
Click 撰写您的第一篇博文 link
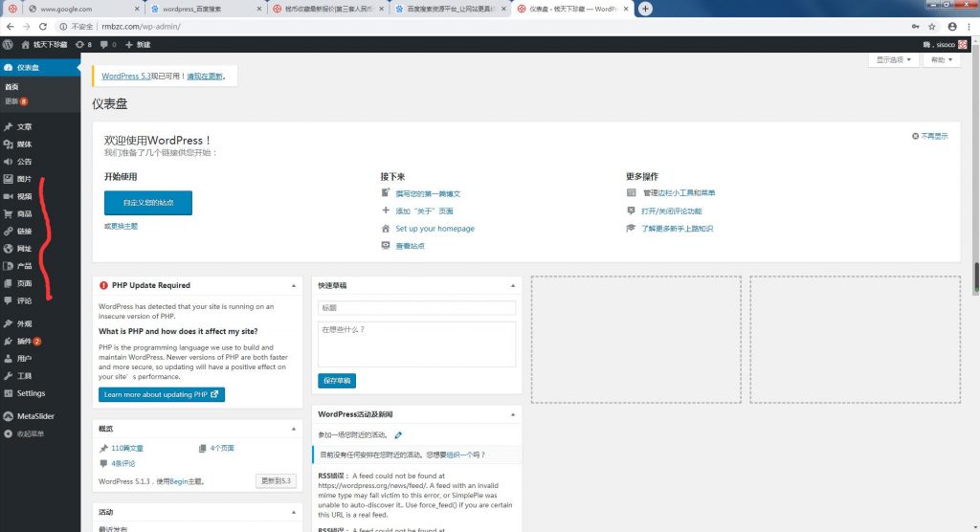[428, 194]
